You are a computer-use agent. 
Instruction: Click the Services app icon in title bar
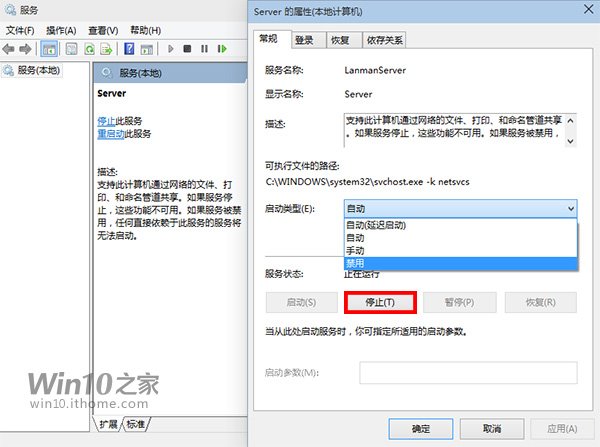click(x=10, y=10)
